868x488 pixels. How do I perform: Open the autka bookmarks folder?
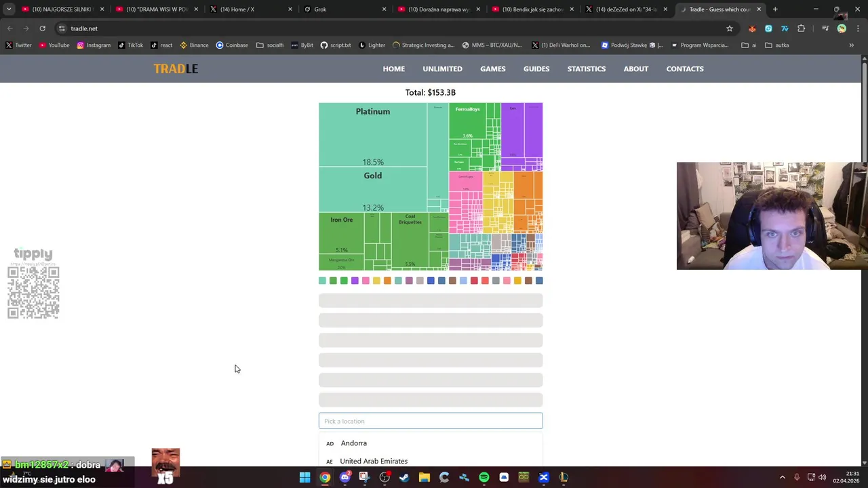(x=777, y=45)
